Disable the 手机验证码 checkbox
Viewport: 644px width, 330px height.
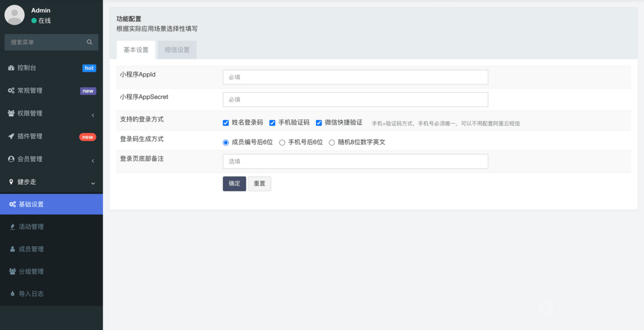272,123
